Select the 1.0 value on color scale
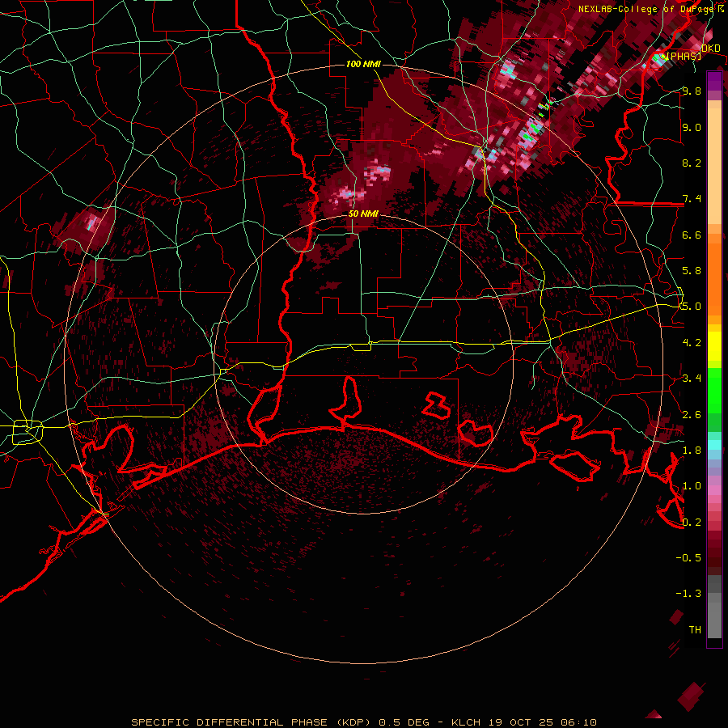 pos(692,486)
